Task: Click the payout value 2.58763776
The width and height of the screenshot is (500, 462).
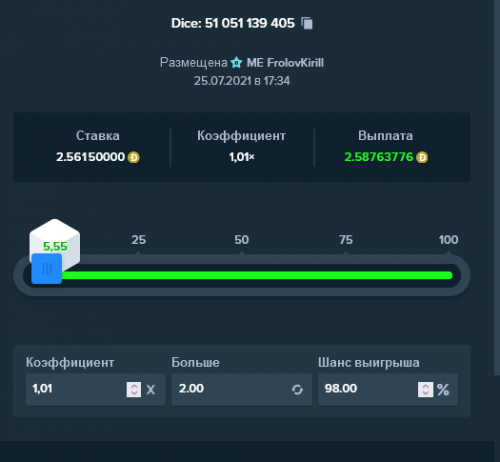Action: [379, 157]
